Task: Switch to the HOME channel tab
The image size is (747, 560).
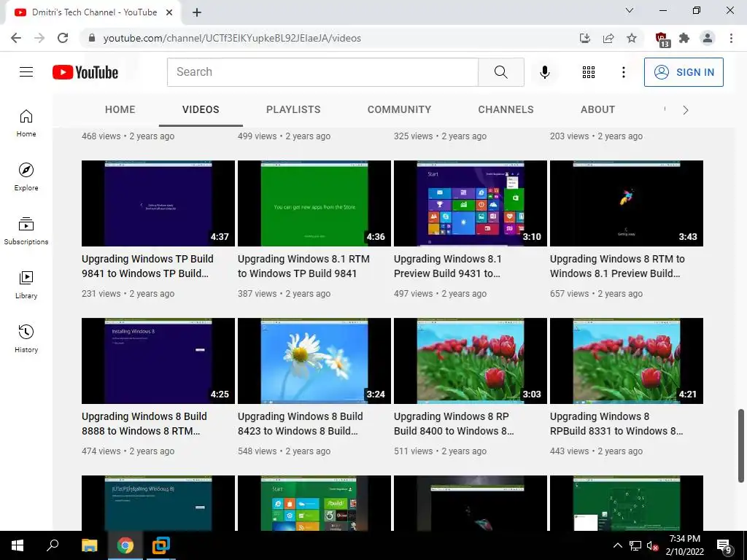Action: pos(120,109)
